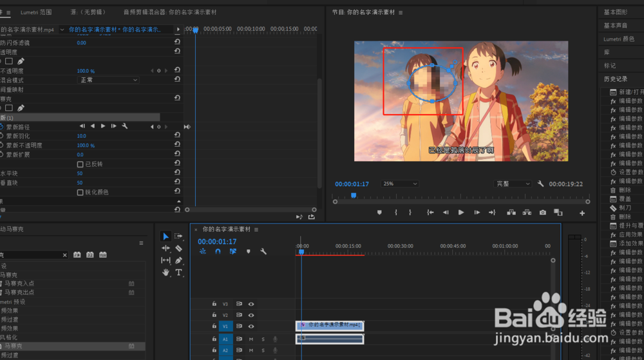Click pen mask icon under 透明度 section
This screenshot has width=644, height=360.
click(x=21, y=61)
